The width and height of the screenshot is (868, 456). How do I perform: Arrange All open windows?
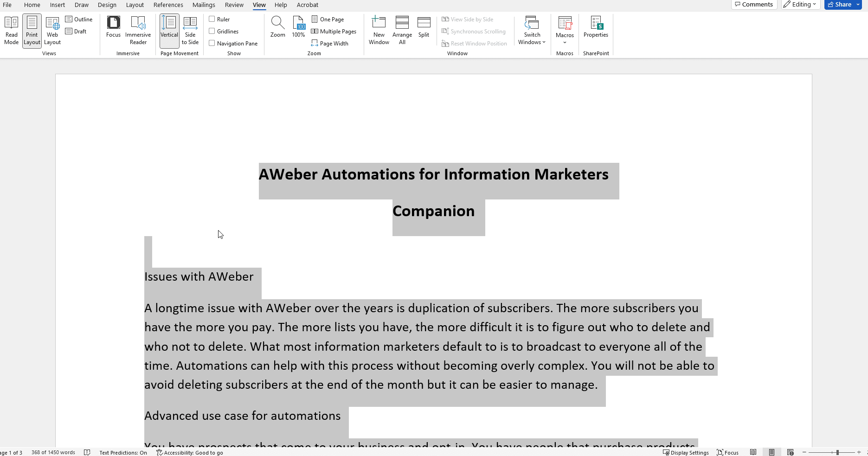tap(402, 31)
